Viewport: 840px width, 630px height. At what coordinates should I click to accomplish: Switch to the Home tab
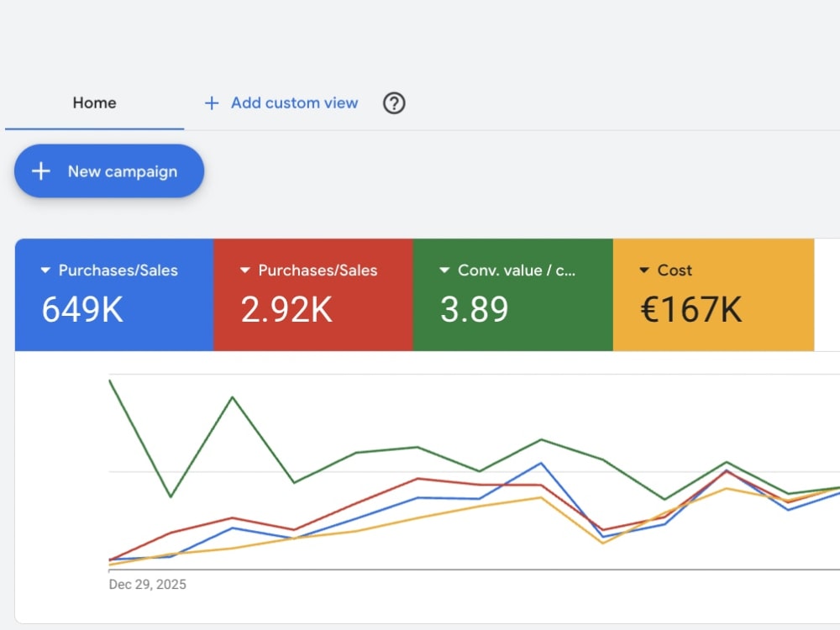(94, 102)
